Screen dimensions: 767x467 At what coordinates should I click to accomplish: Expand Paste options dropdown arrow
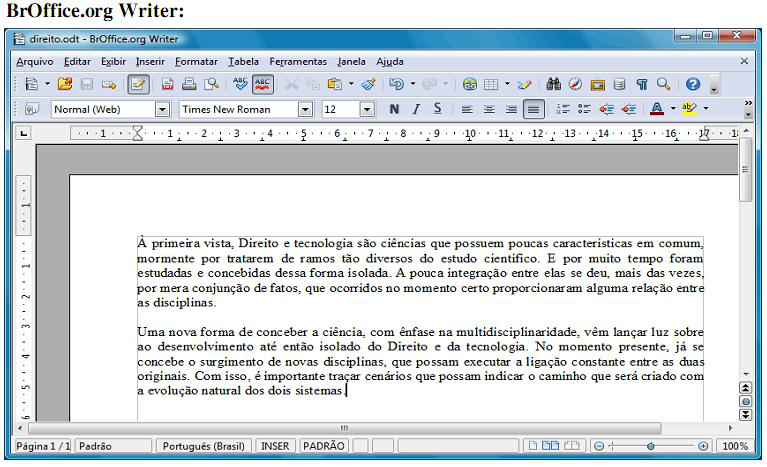(351, 84)
